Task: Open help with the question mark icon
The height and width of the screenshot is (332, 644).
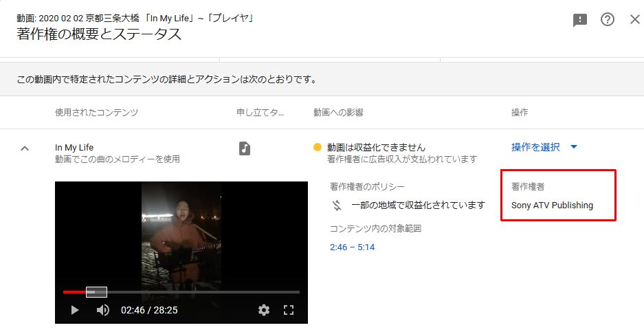Action: coord(608,19)
